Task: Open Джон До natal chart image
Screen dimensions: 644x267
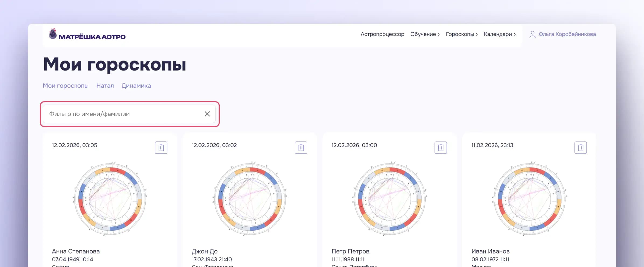Action: click(250, 199)
